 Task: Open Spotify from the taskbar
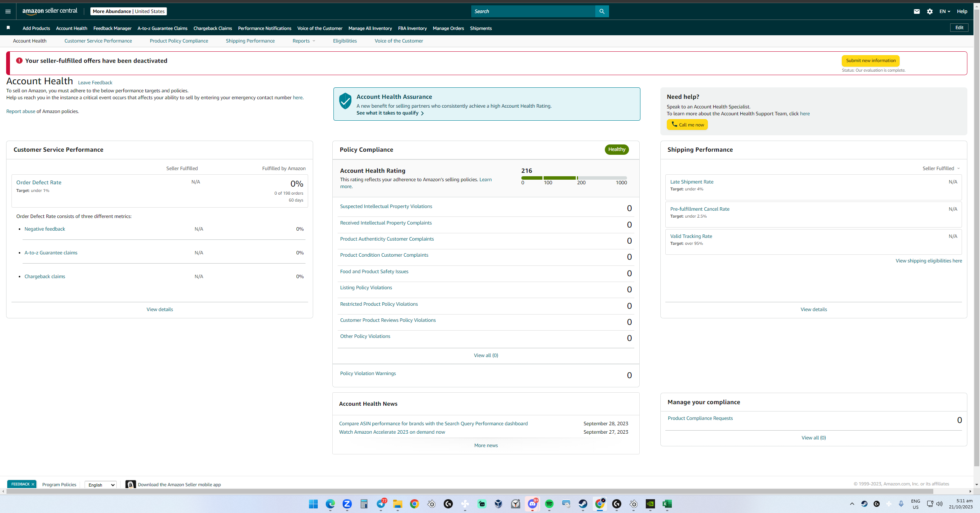(549, 504)
